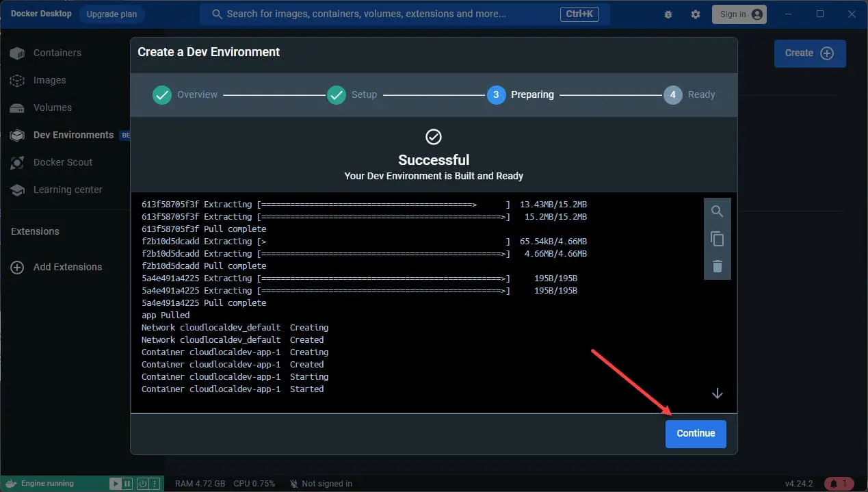Image resolution: width=868 pixels, height=492 pixels.
Task: Click the Extensions heading in the sidebar
Action: [x=35, y=231]
